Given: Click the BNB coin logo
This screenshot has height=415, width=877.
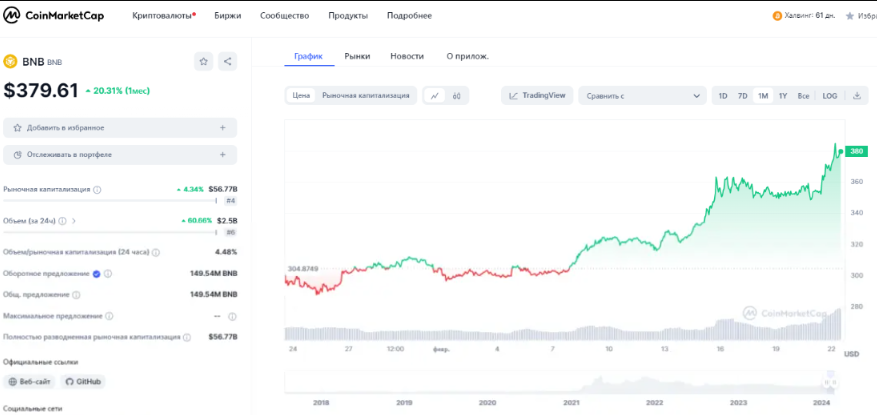Looking at the screenshot, I should (x=10, y=62).
